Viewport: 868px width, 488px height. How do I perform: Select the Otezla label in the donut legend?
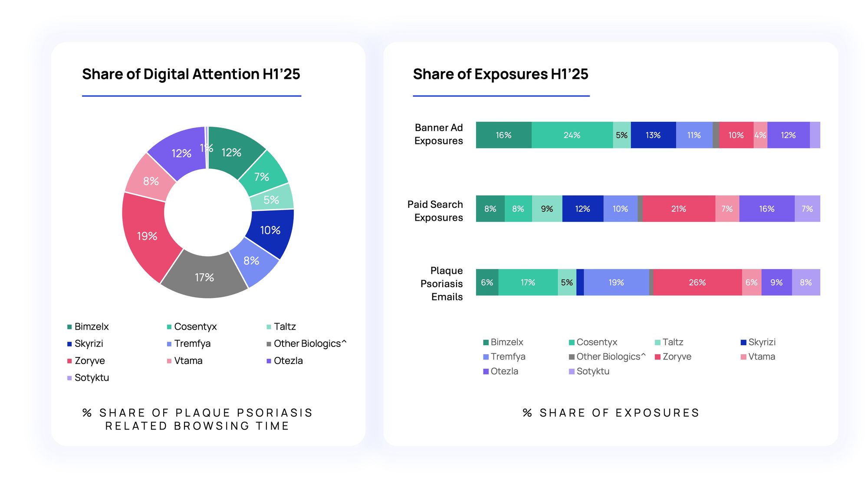pos(288,360)
